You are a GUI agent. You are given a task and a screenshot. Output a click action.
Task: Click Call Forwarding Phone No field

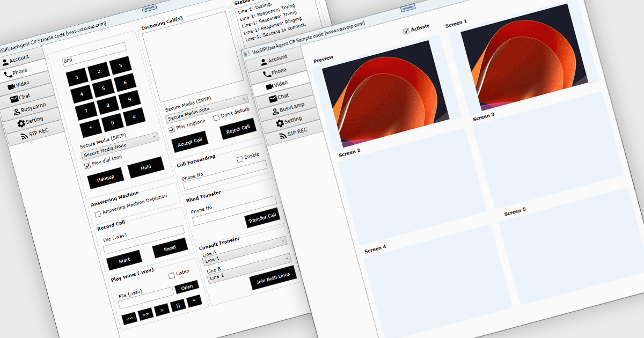pos(225,174)
